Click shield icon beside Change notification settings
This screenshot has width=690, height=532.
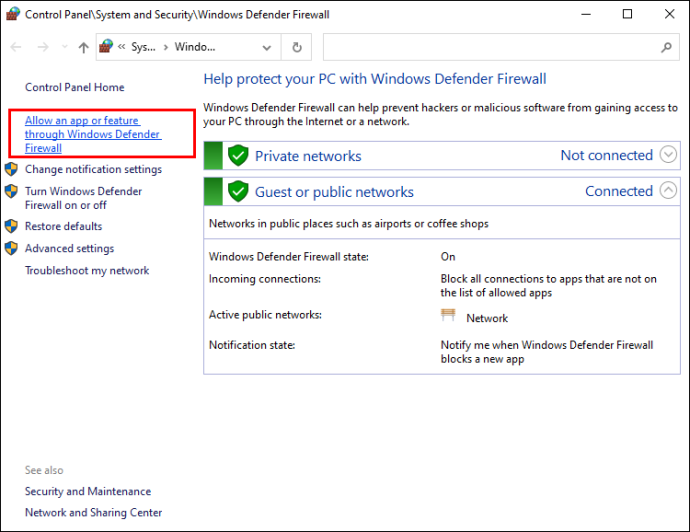tap(11, 169)
